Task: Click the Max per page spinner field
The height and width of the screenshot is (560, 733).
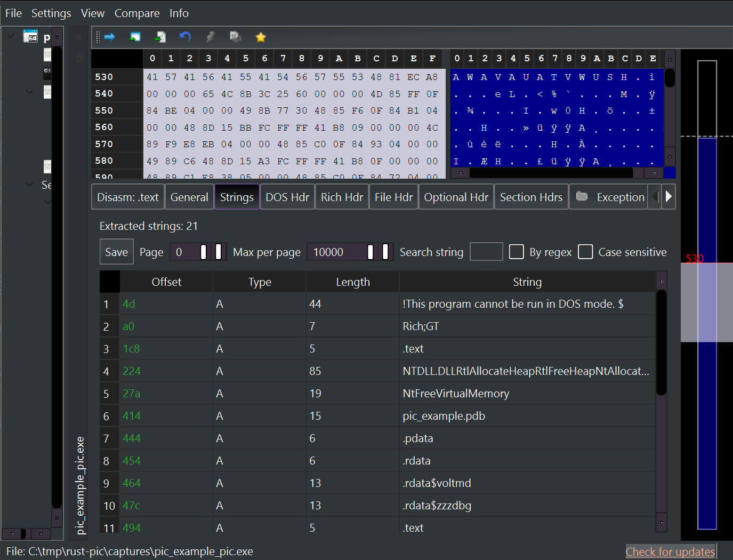Action: coord(350,252)
